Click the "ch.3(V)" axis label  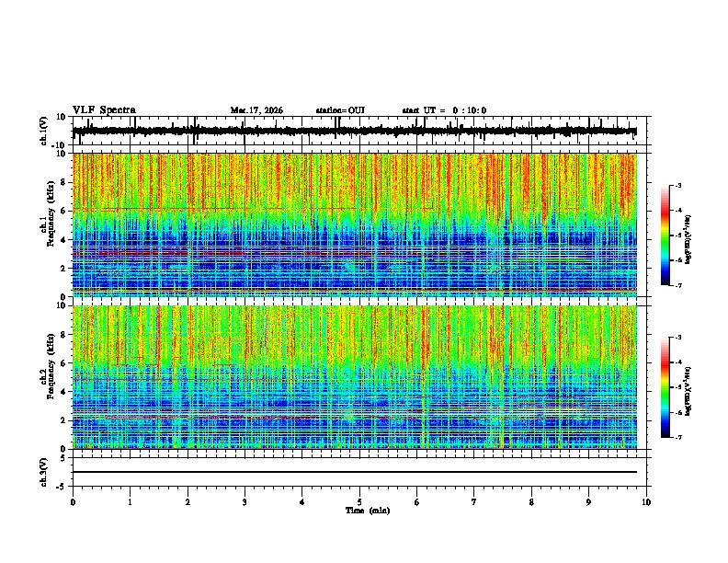click(x=44, y=472)
